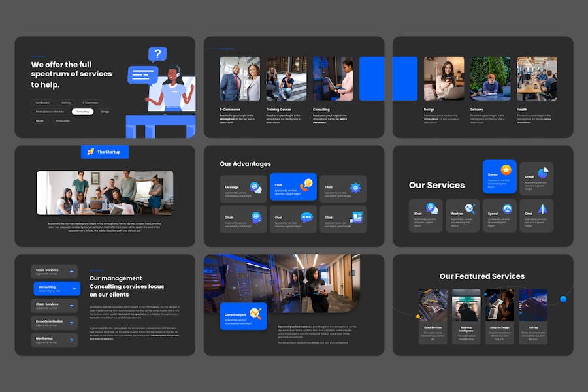
Task: Click the Analyze card in Our Services
Action: 463,215
